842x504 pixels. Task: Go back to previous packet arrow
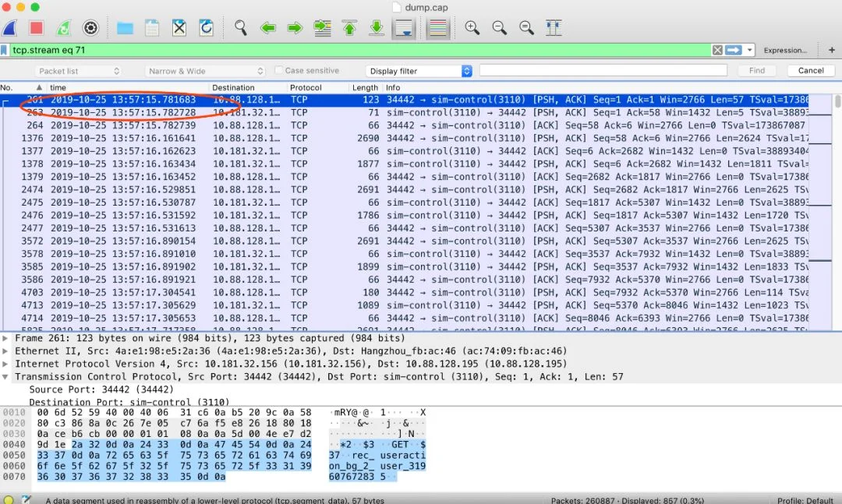coord(268,28)
